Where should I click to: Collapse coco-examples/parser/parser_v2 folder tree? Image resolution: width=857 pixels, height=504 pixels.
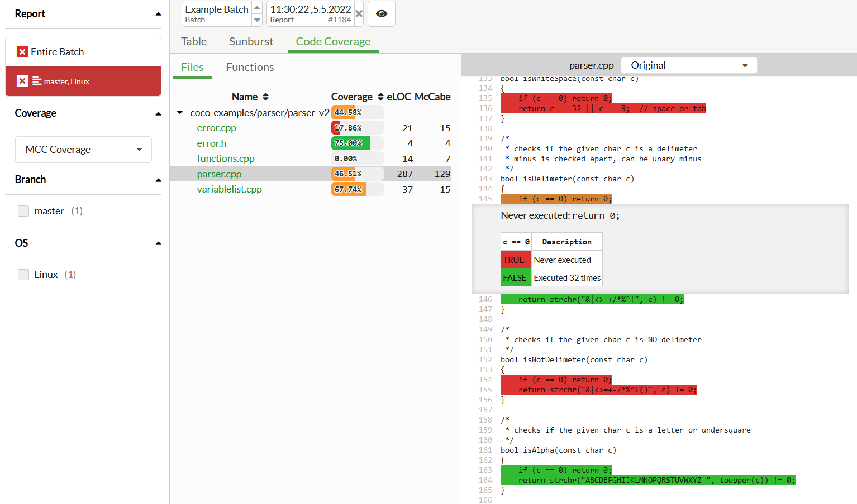coord(180,113)
